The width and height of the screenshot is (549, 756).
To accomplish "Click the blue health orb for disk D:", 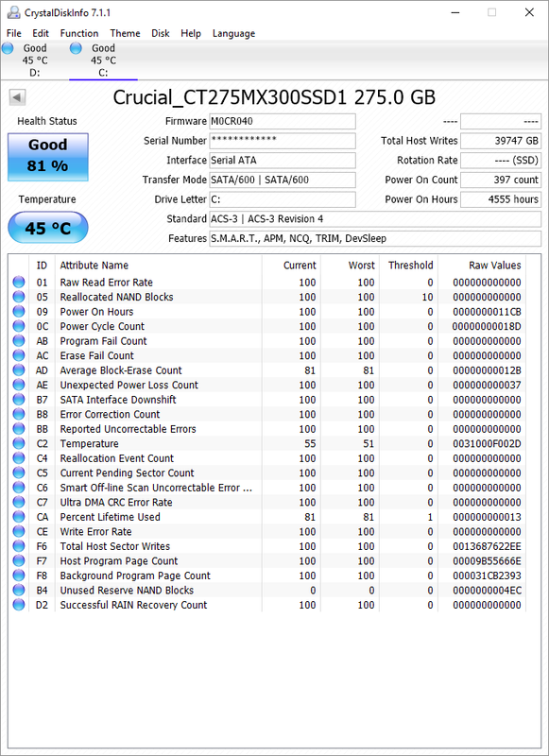I will [8, 48].
